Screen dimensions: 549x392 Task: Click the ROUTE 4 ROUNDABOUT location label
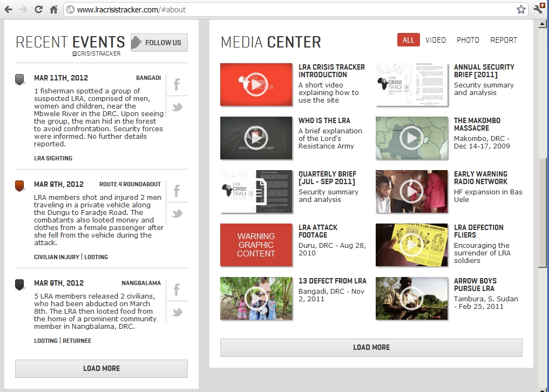coord(130,184)
